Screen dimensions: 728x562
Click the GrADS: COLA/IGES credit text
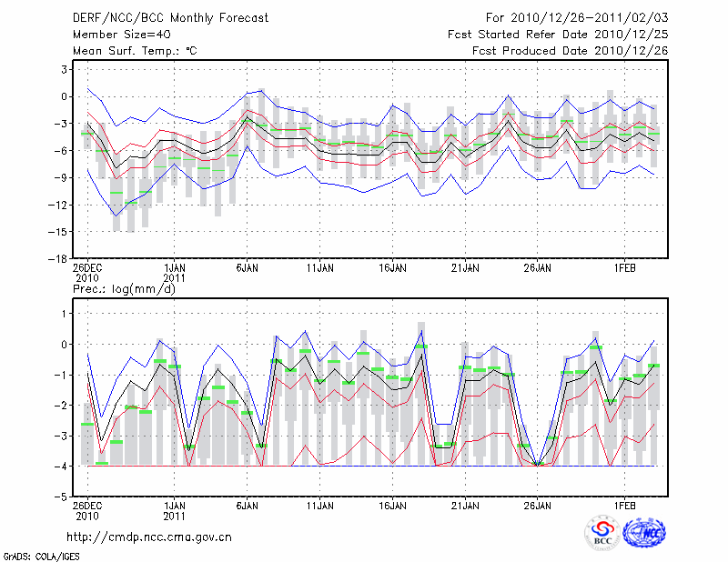pyautogui.click(x=41, y=555)
